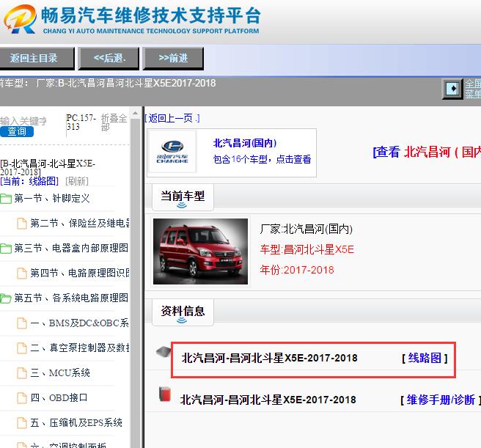Focus the 输入关键字 search field
The image size is (481, 448).
24,121
